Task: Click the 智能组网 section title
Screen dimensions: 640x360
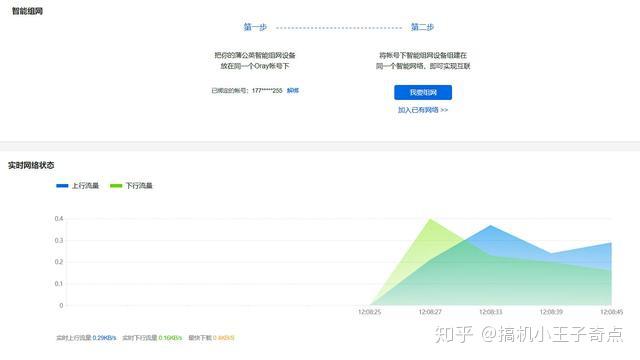Action: coord(27,11)
